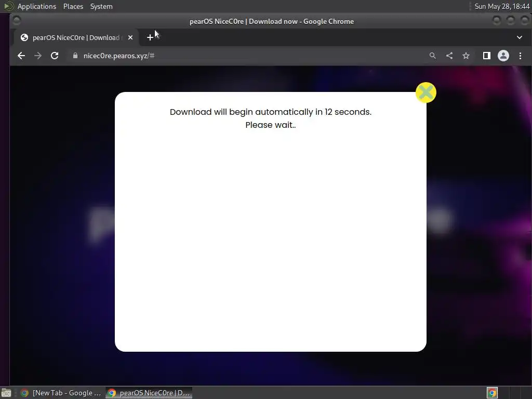Open the Chrome side panel
This screenshot has width=532, height=399.
486,56
